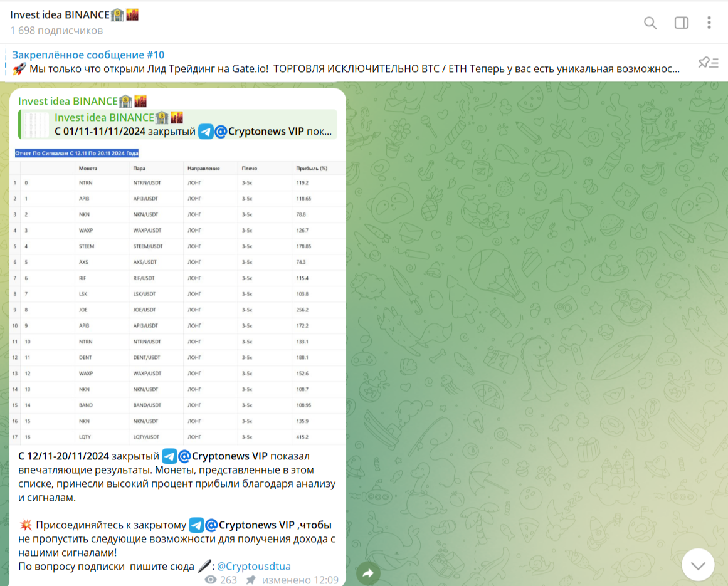728x586 pixels.
Task: Open the signals report table image
Action: pos(178,296)
